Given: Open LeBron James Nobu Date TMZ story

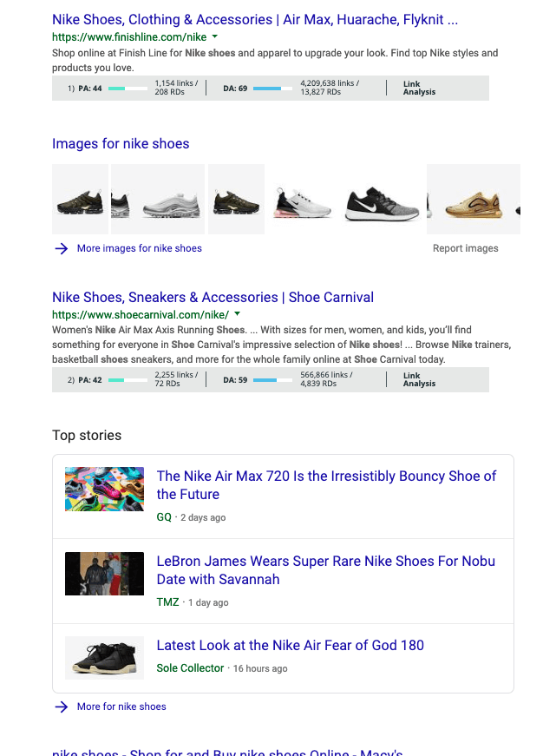Looking at the screenshot, I should pos(325,570).
